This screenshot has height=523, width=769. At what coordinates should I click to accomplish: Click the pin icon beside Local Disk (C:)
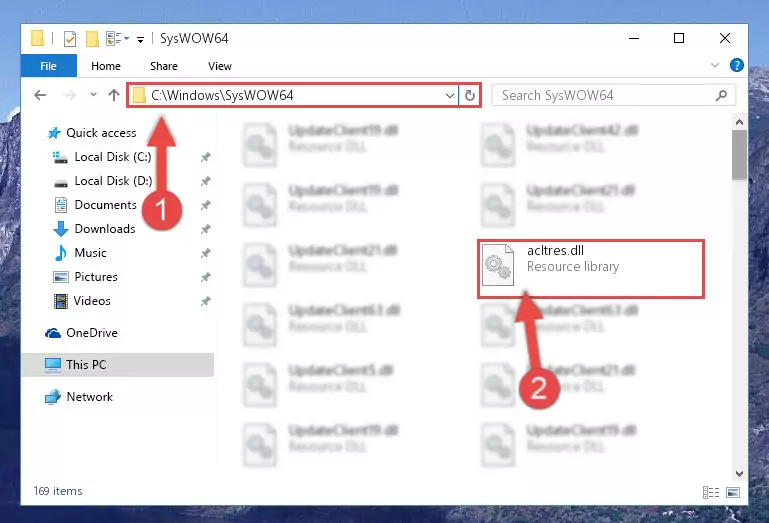(205, 157)
